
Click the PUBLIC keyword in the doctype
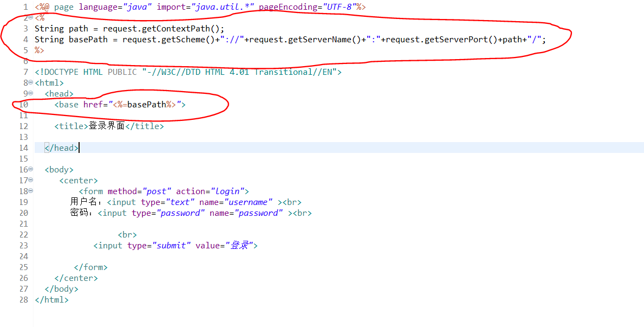tap(122, 72)
